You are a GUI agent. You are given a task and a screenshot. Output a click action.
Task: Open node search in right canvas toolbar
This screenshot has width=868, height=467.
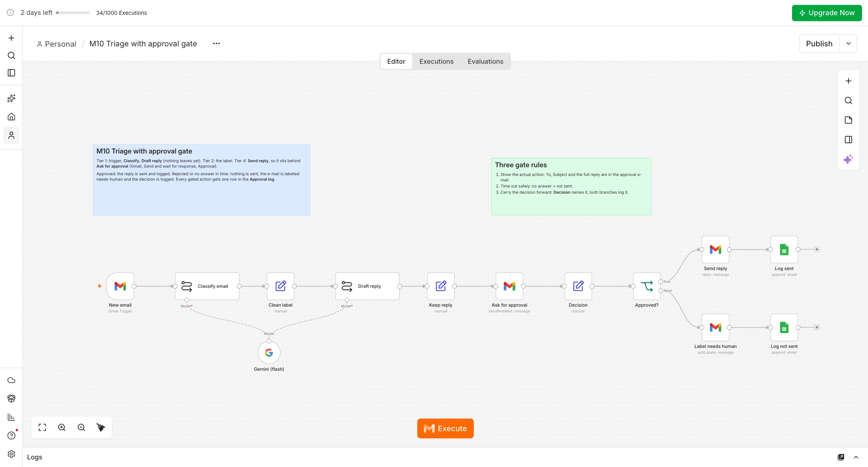tap(848, 101)
